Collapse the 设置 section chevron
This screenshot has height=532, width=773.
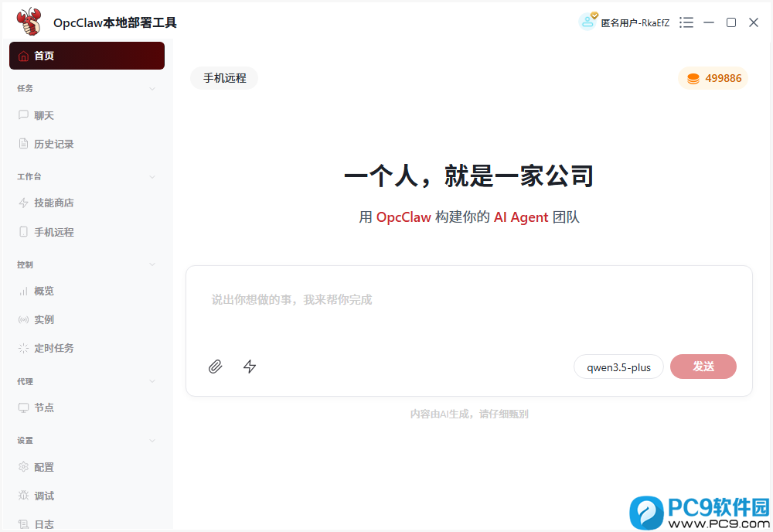[152, 441]
